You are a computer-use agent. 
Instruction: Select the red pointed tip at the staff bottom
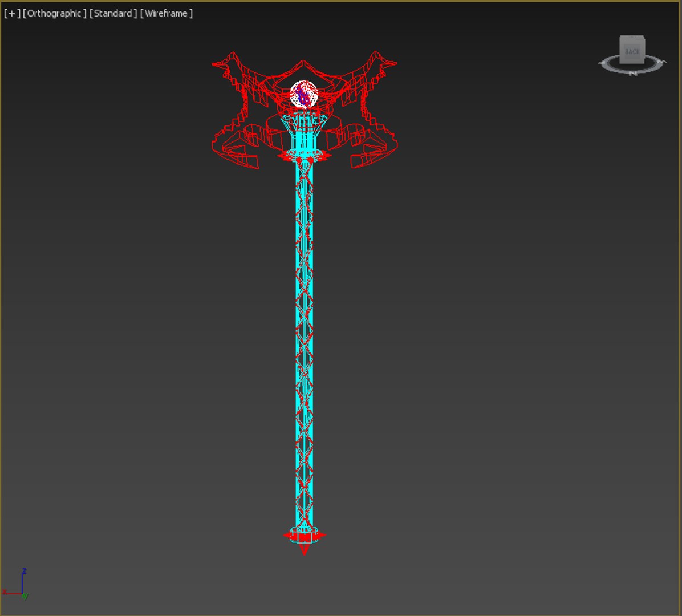click(x=305, y=549)
